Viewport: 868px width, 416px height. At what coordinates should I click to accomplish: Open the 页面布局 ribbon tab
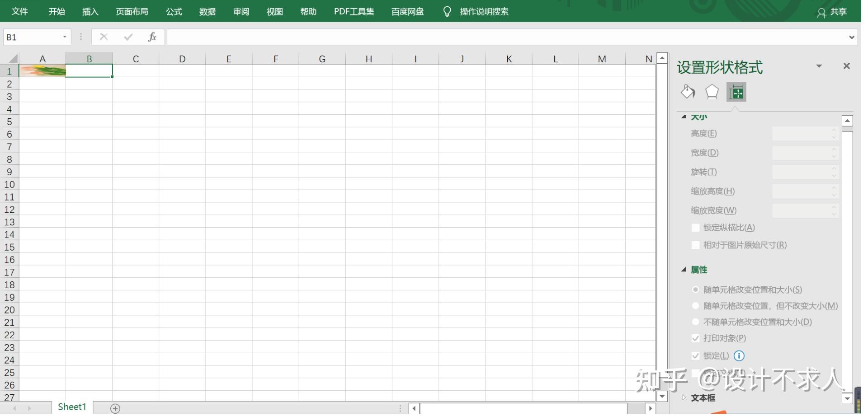(x=132, y=12)
